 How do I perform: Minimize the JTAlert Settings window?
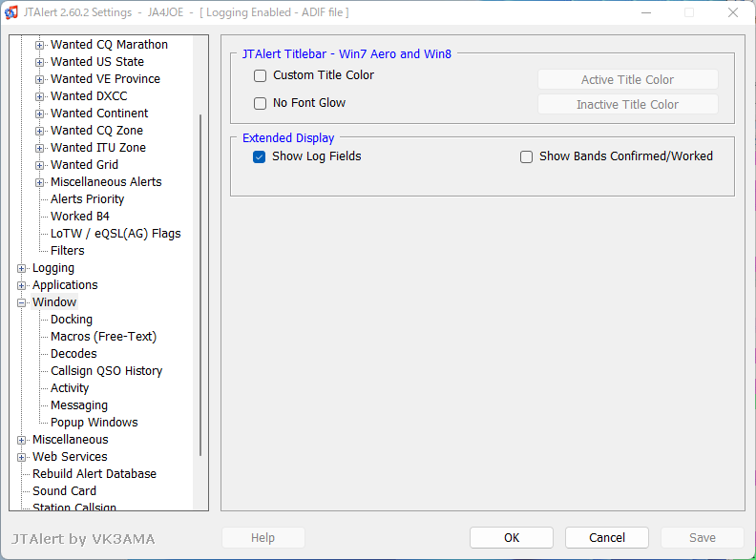tap(646, 12)
